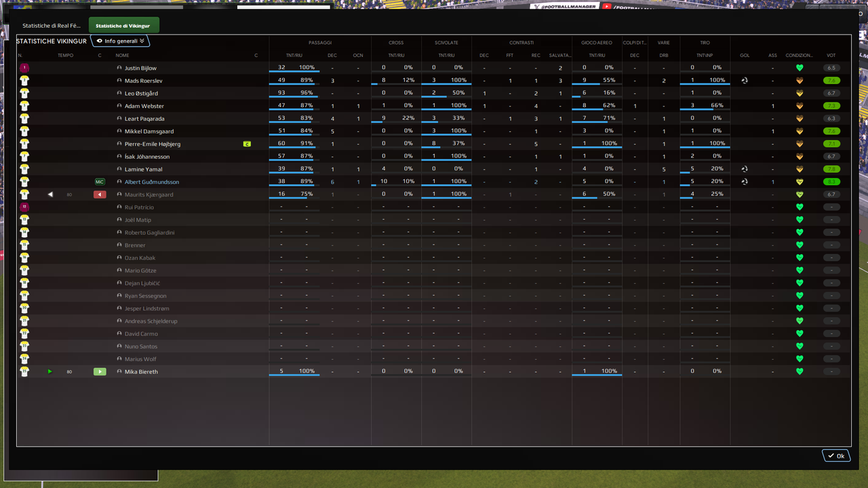Click the shirt icon beside Mads Roerslev
The image size is (868, 488).
(24, 81)
